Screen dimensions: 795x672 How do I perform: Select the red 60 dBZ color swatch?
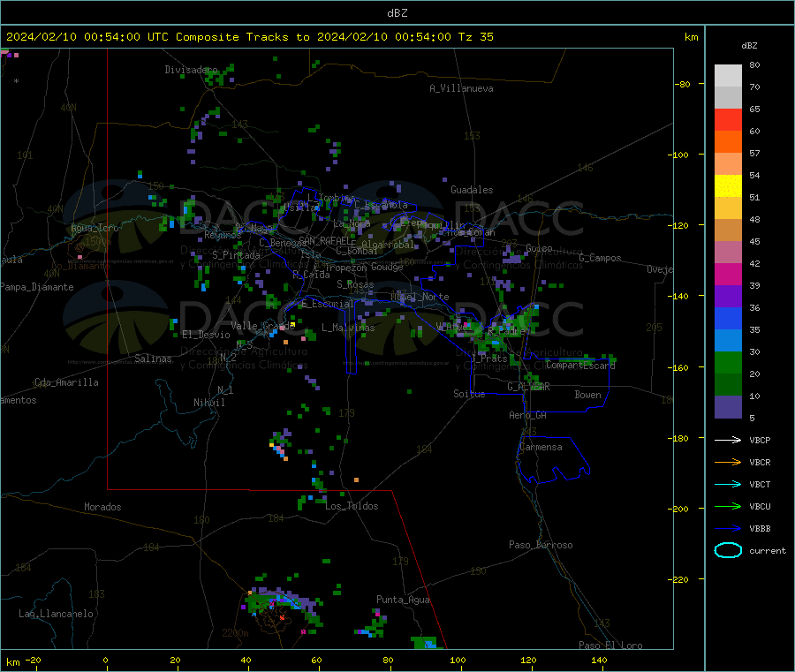[x=728, y=119]
